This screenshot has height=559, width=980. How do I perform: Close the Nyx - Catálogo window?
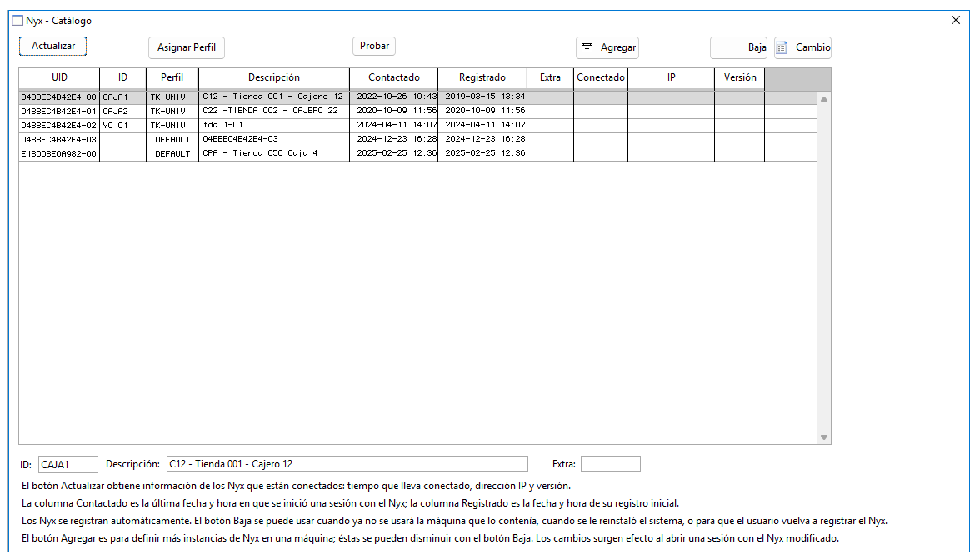pyautogui.click(x=956, y=21)
